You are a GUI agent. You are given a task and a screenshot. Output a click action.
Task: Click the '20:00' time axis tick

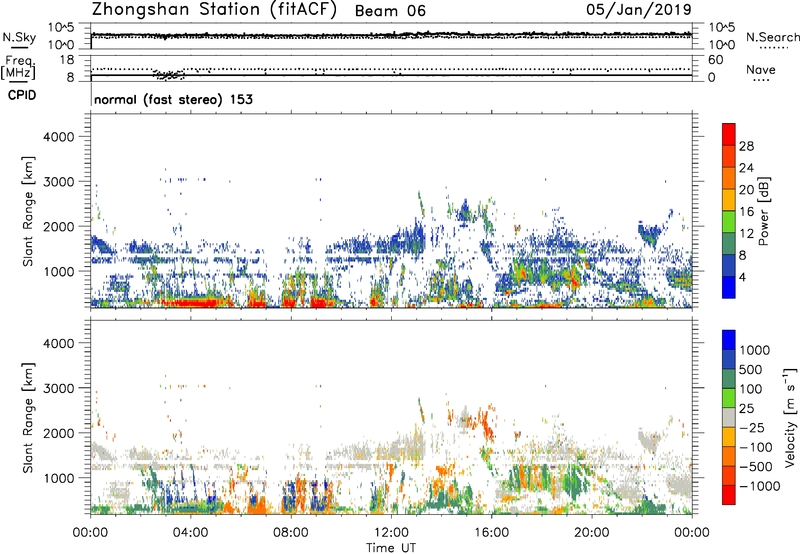click(x=592, y=533)
